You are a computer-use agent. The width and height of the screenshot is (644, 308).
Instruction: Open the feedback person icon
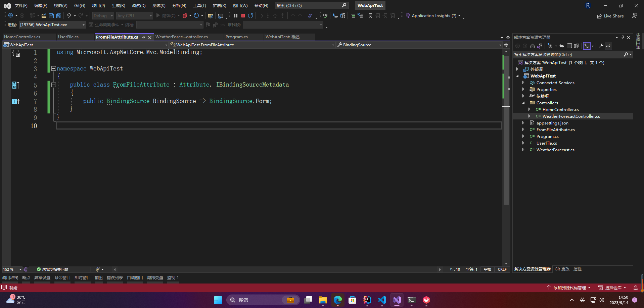point(635,16)
